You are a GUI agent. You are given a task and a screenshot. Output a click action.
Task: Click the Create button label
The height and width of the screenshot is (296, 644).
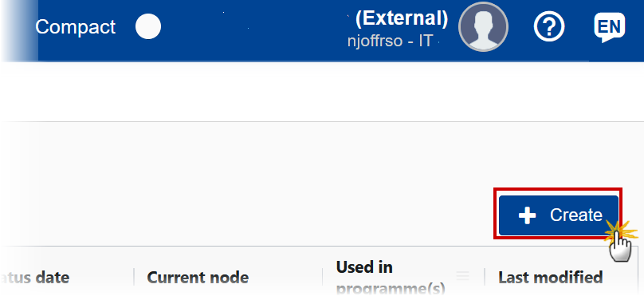click(x=576, y=215)
